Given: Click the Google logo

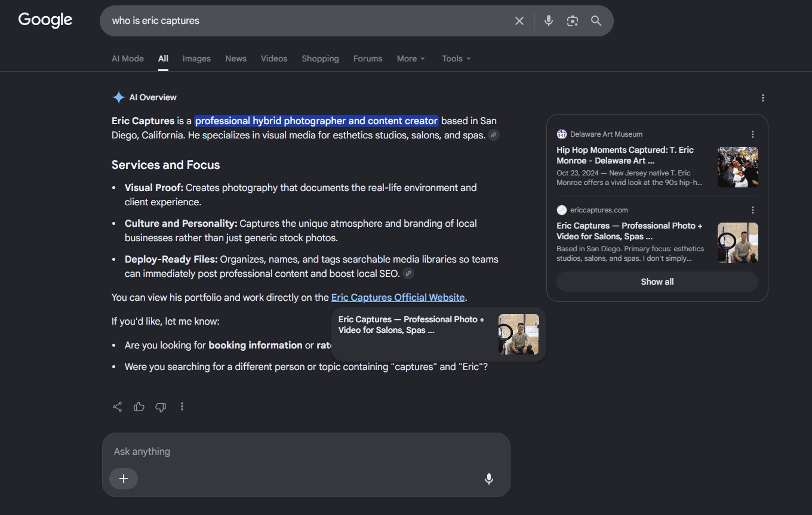Looking at the screenshot, I should (x=45, y=20).
